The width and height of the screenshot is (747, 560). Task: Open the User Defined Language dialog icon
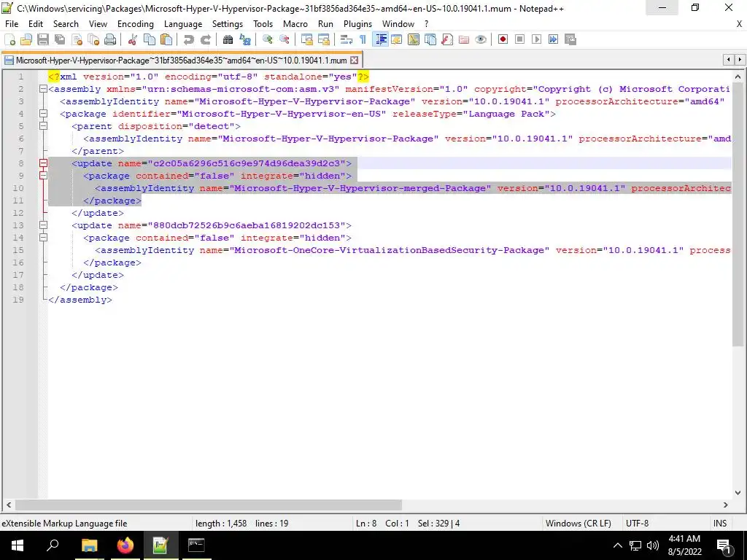396,39
